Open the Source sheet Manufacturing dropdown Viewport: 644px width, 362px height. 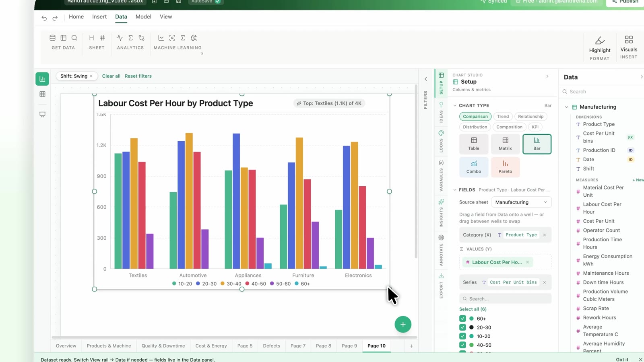[521, 202]
